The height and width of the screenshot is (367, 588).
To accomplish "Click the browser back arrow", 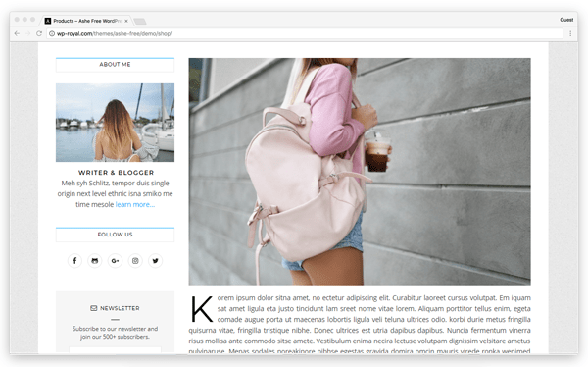I will [x=17, y=33].
